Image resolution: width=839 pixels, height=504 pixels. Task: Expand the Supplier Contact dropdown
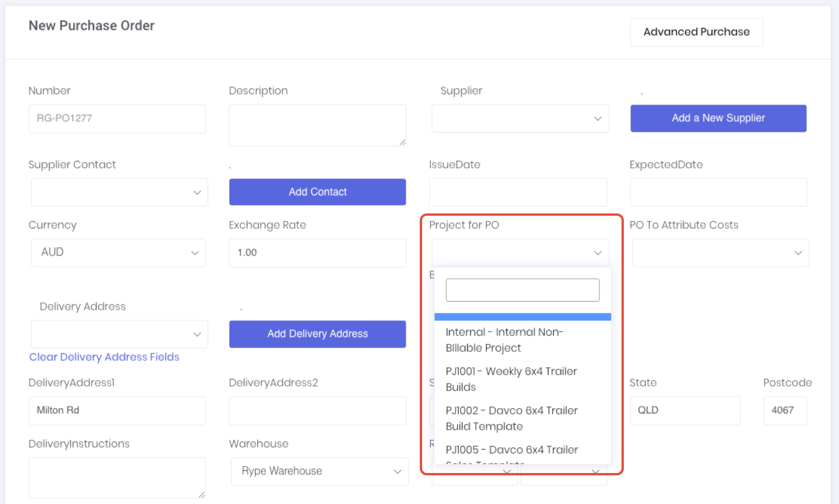(x=119, y=192)
